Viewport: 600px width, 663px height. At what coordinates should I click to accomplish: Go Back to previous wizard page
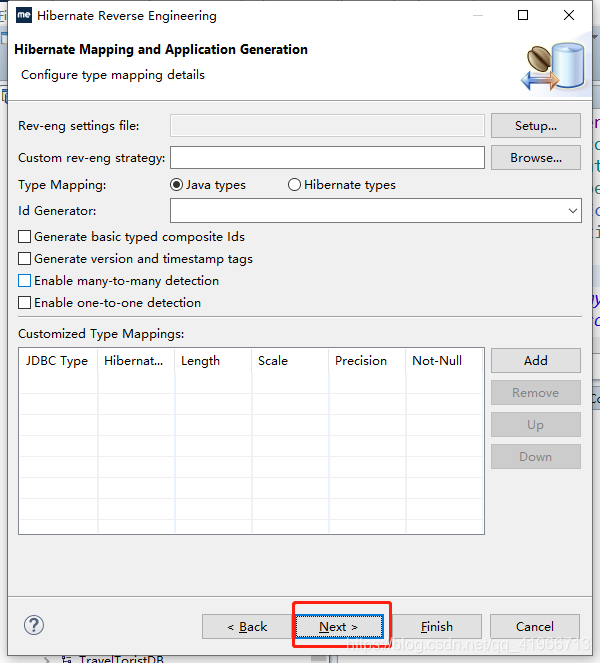[x=247, y=626]
